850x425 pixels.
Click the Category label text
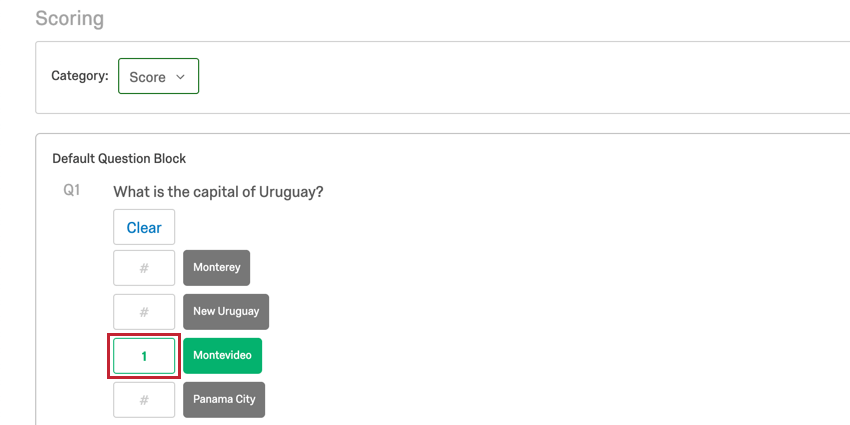pos(80,76)
